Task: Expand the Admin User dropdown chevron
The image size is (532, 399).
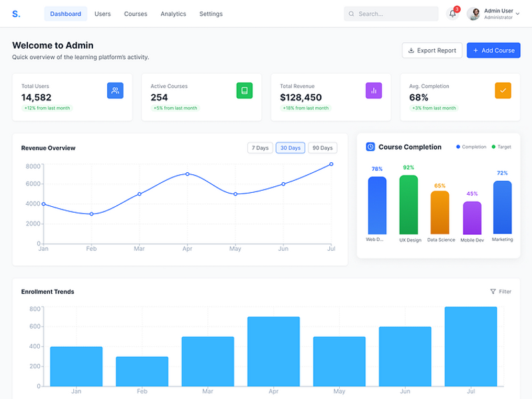Action: [x=517, y=14]
